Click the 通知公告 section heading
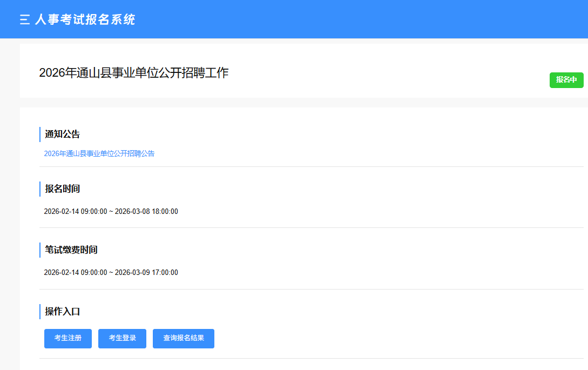588x370 pixels. (63, 134)
